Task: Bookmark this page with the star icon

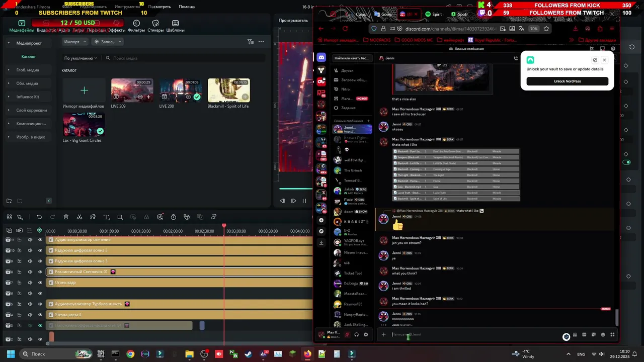Action: (x=546, y=29)
